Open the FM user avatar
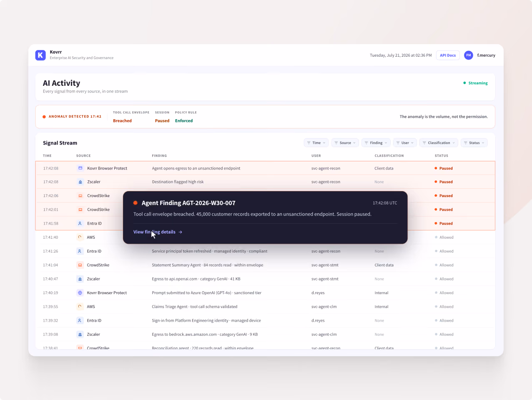This screenshot has height=400, width=532. pyautogui.click(x=469, y=55)
